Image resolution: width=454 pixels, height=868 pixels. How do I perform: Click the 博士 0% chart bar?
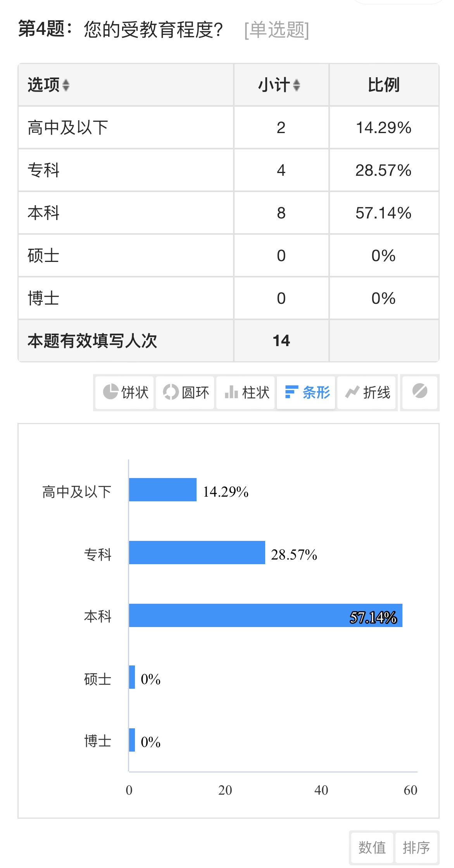pos(132,740)
